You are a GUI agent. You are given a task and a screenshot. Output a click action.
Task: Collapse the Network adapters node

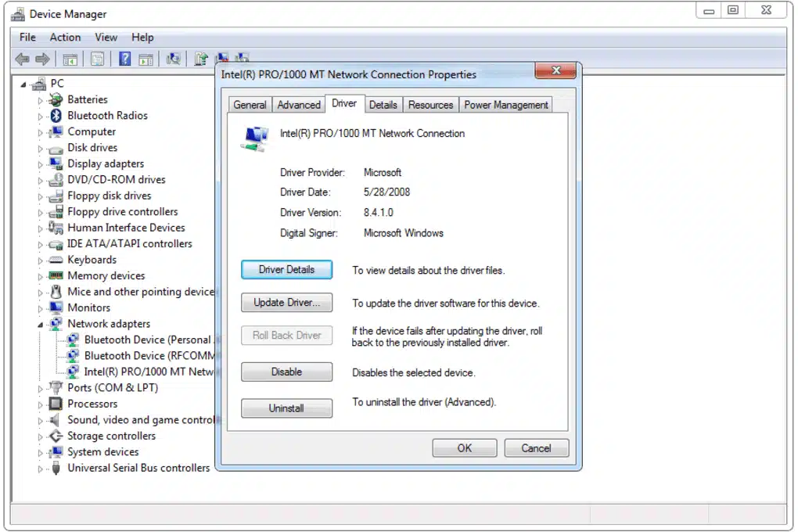pos(40,325)
